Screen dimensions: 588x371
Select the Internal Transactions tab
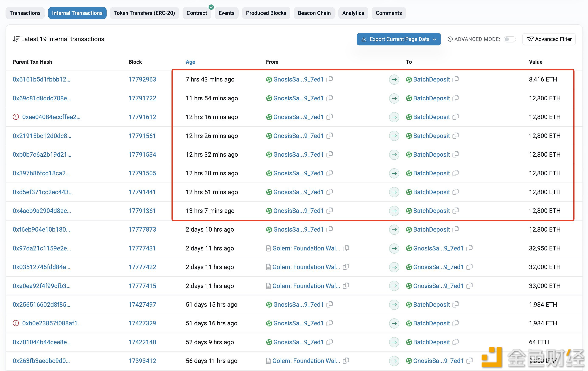click(x=77, y=13)
